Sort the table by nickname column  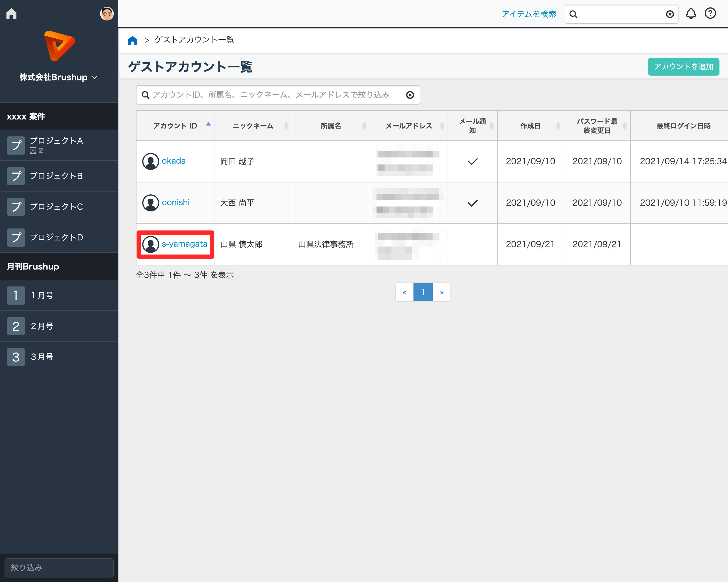click(x=253, y=126)
